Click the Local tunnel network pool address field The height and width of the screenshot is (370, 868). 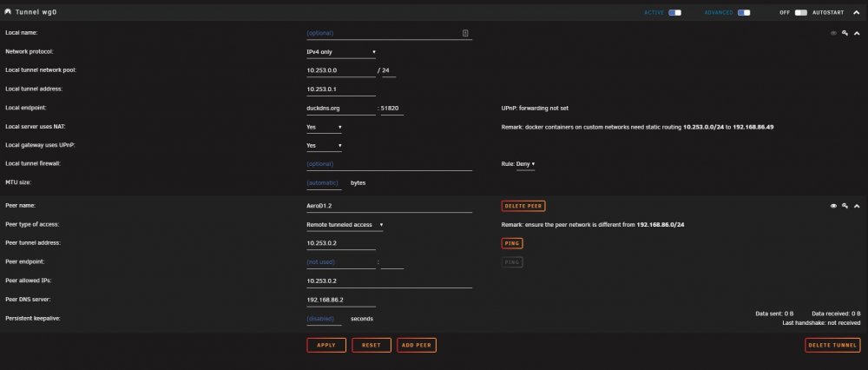click(x=341, y=71)
